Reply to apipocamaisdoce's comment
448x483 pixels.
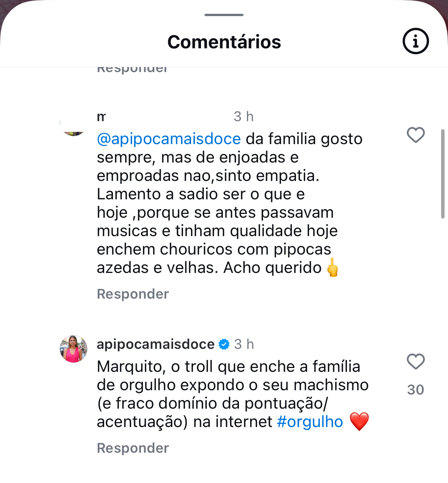pyautogui.click(x=133, y=448)
